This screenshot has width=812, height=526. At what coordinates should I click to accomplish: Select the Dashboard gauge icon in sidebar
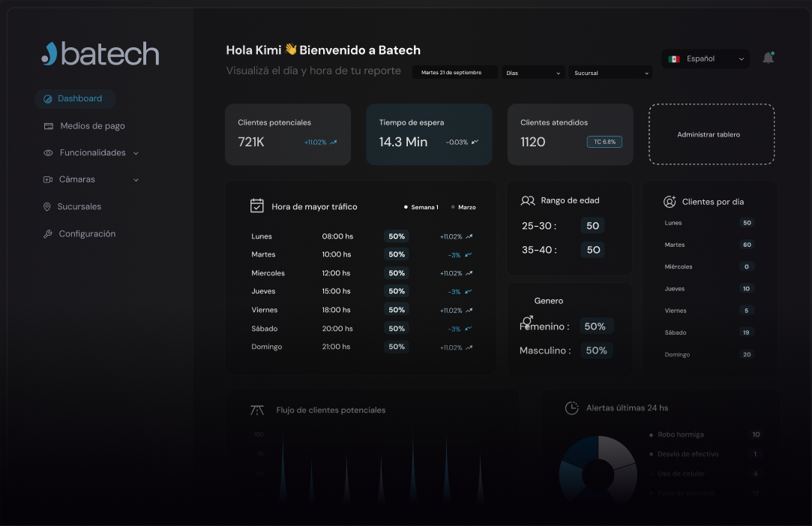(47, 98)
